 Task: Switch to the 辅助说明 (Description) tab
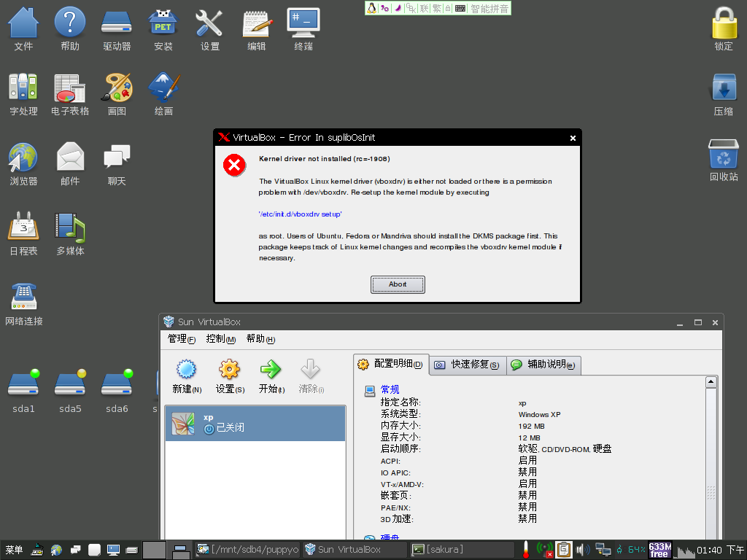coord(543,365)
